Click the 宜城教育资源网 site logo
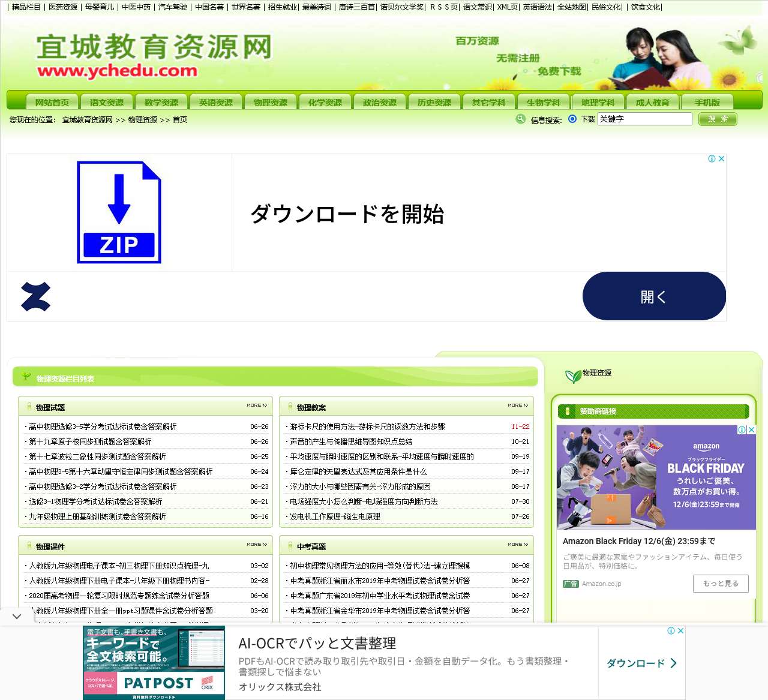 pos(154,55)
